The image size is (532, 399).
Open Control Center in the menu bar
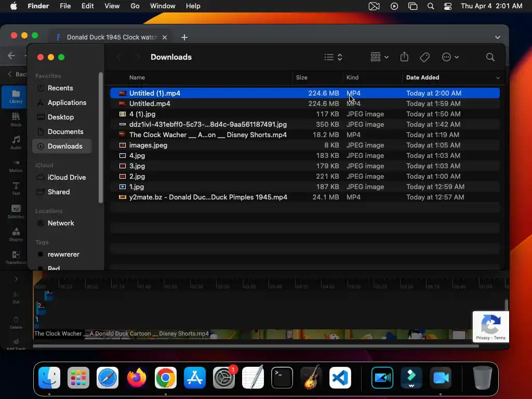(x=448, y=6)
